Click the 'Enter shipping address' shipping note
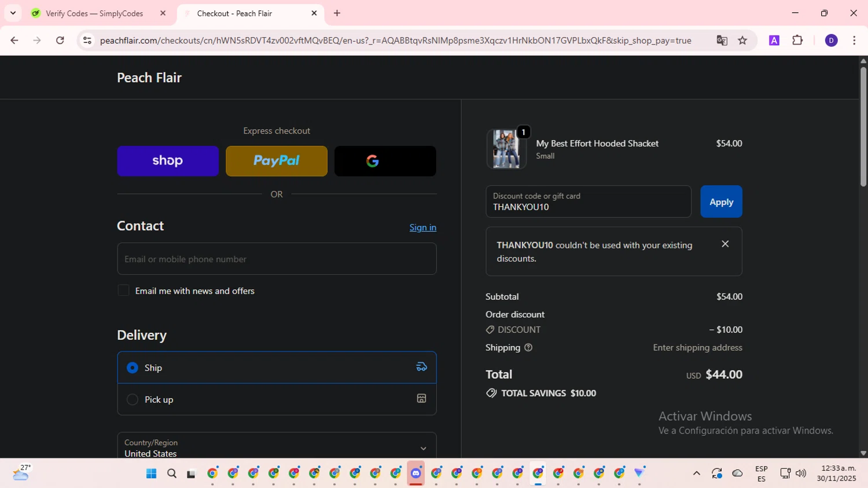868x488 pixels. click(698, 348)
